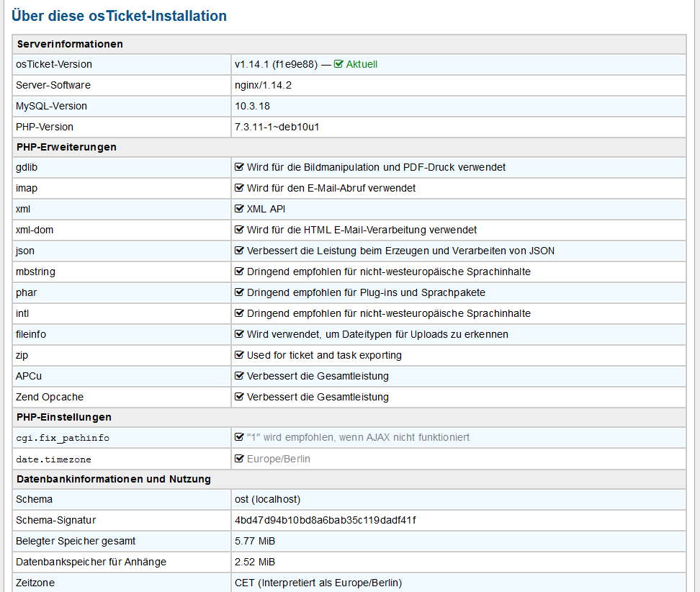
Task: Click the E-Mail-Abruf description text
Action: pyautogui.click(x=331, y=188)
